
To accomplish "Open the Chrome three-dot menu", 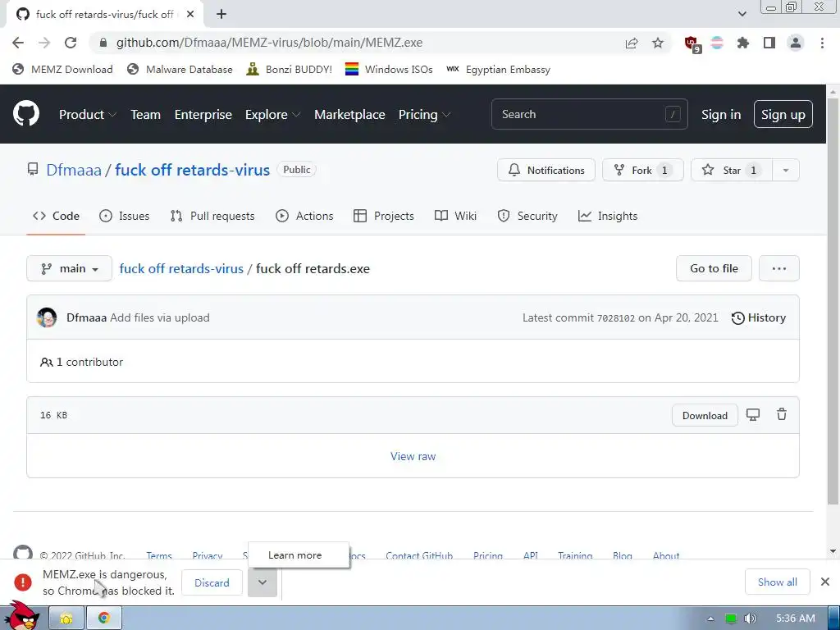I will pos(822,43).
